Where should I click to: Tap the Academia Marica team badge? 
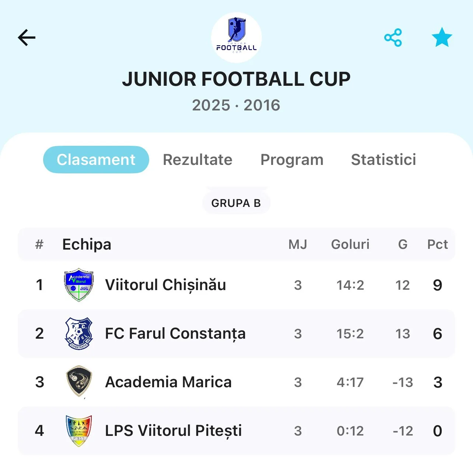(79, 381)
